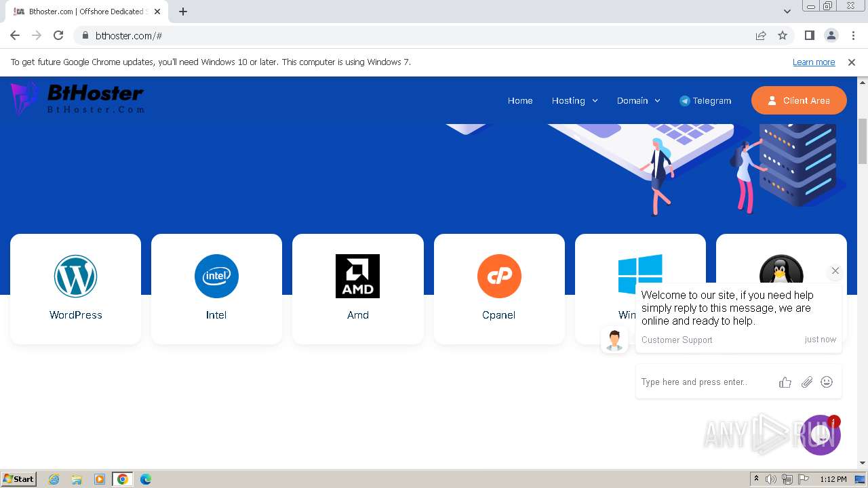Click the Windows Start button

(x=19, y=479)
